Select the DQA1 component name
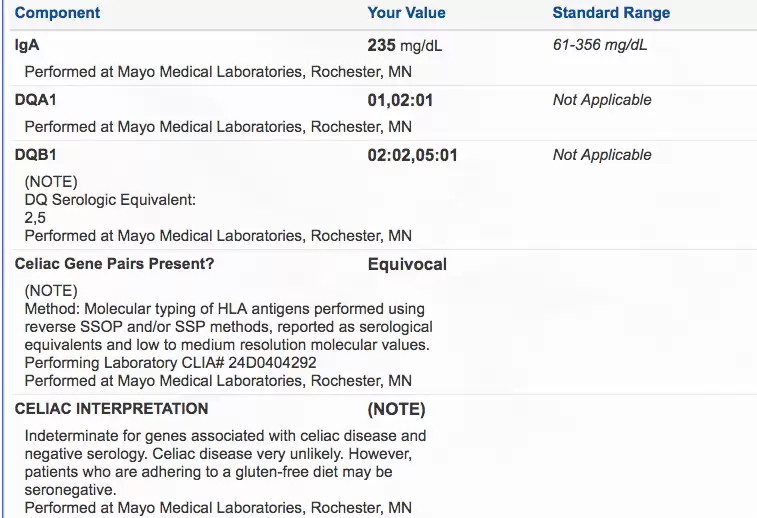This screenshot has width=757, height=518. [x=35, y=100]
